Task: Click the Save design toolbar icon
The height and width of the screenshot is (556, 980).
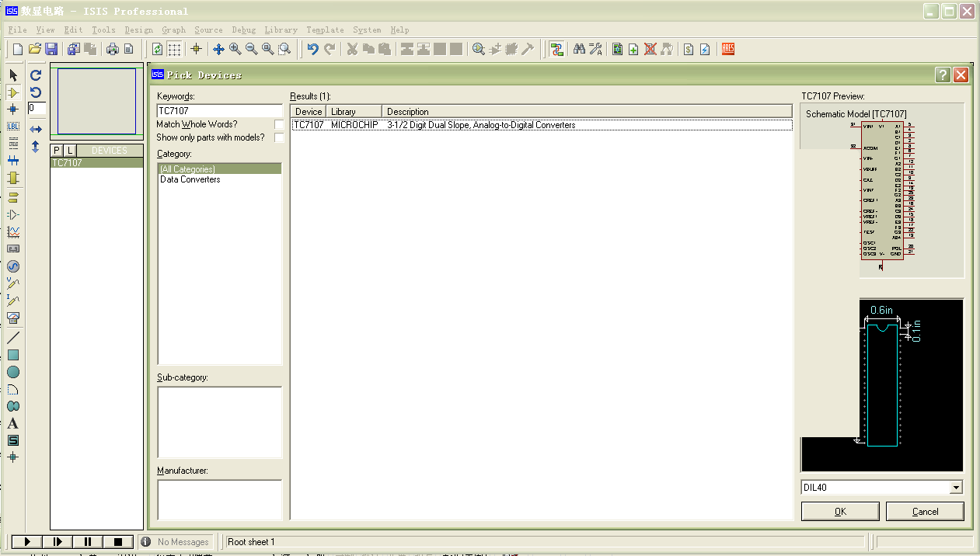Action: [x=51, y=49]
